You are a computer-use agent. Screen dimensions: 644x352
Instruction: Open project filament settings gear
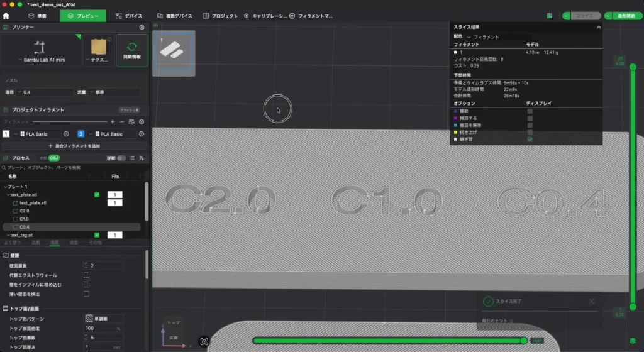point(142,122)
